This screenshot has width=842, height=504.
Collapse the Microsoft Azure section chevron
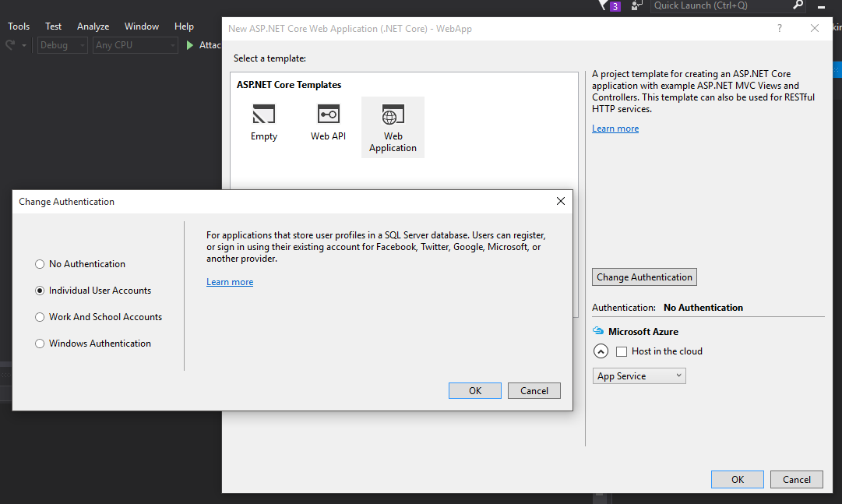[x=601, y=351]
